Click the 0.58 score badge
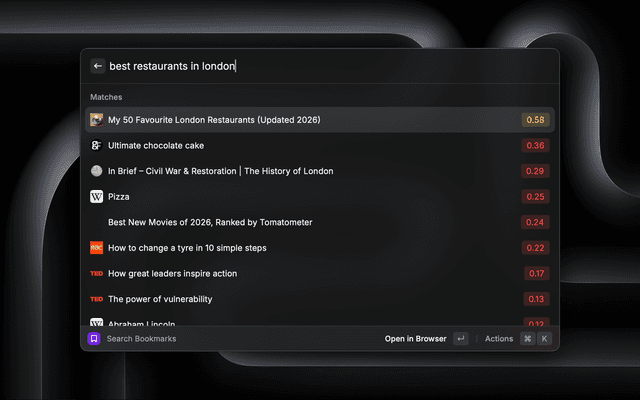The image size is (640, 400). (x=535, y=120)
